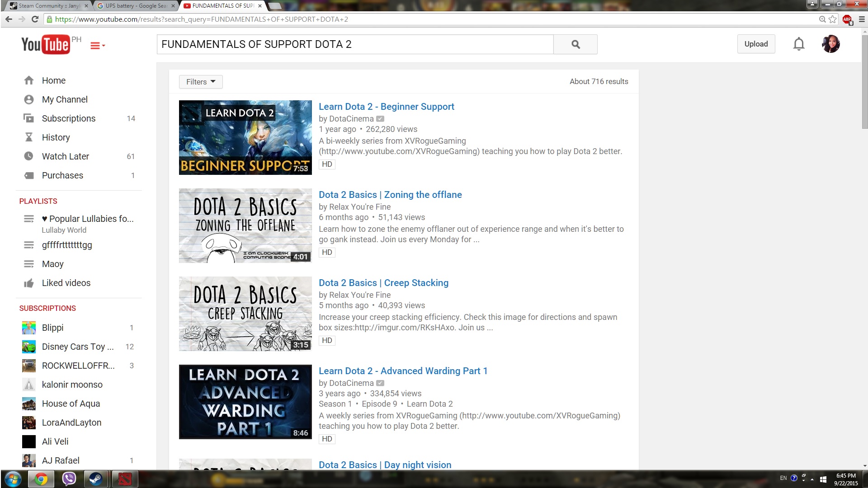The height and width of the screenshot is (488, 868).
Task: Click the Liked videos thumbs-up icon
Action: (29, 283)
